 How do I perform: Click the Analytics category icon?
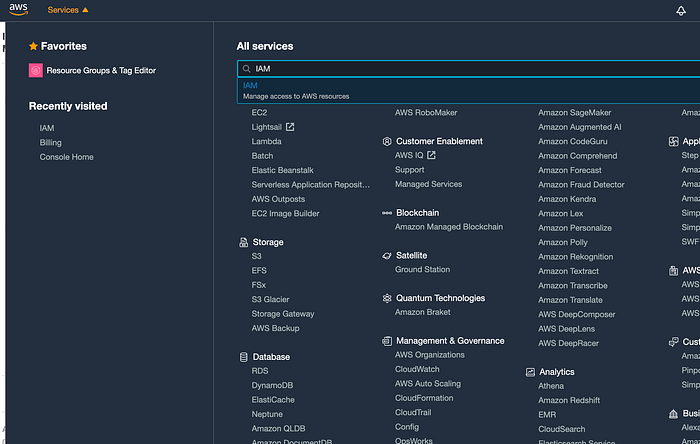click(x=530, y=372)
